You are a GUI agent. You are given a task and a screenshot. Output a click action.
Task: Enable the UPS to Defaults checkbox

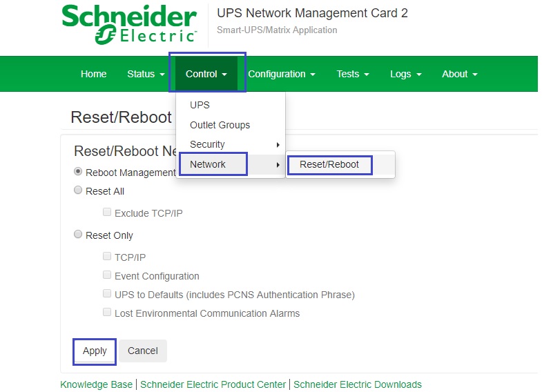point(107,293)
